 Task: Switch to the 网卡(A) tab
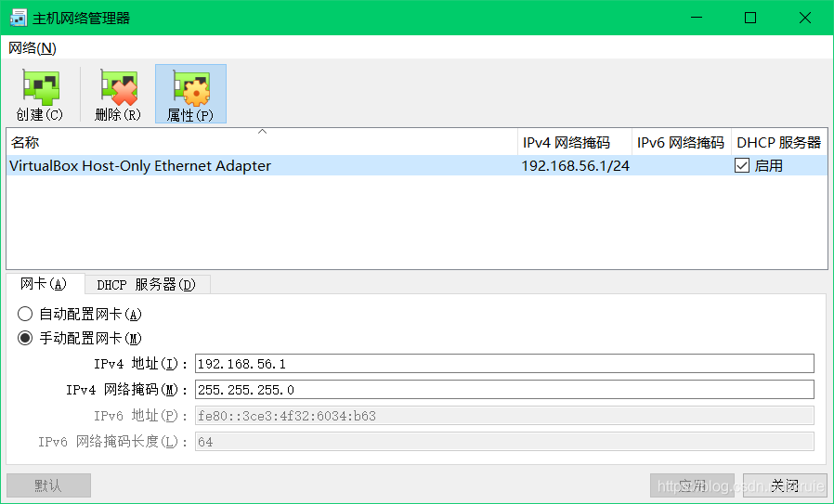click(45, 284)
